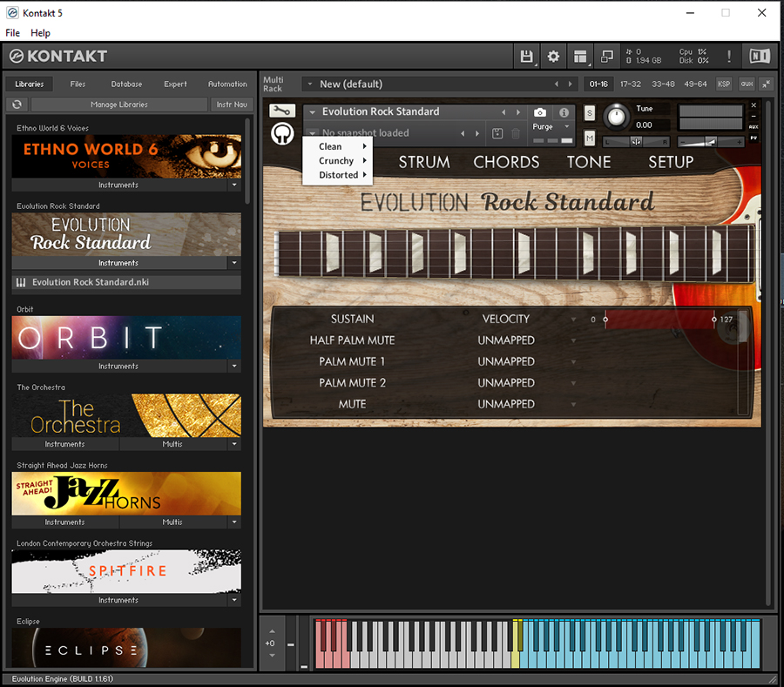Open the workspace layout panel icon

coord(580,57)
